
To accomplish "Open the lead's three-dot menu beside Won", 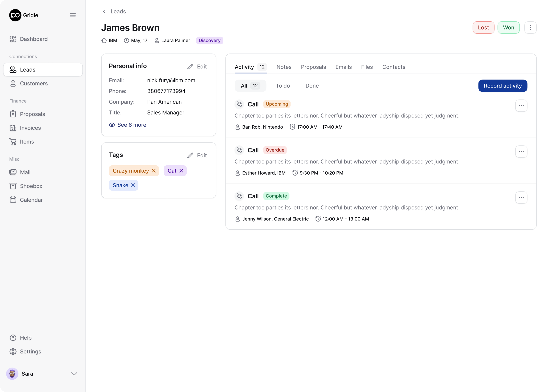I will pos(530,27).
